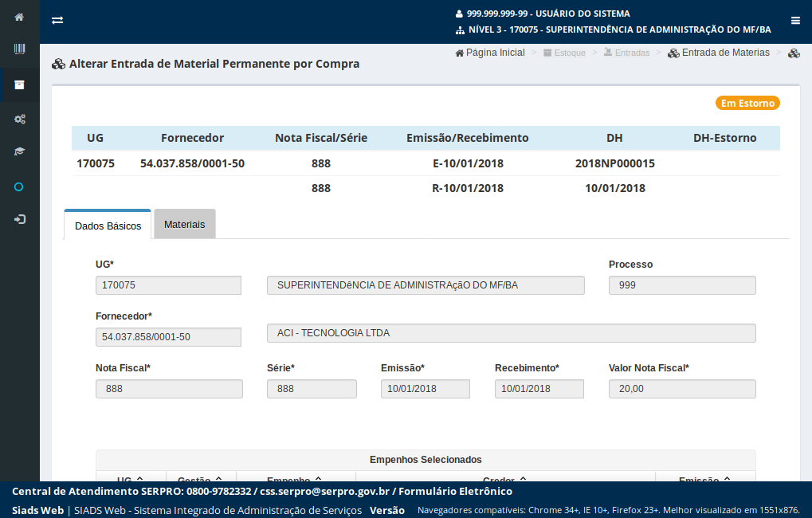Open the home icon in sidebar
Image resolution: width=812 pixels, height=518 pixels.
coord(19,17)
